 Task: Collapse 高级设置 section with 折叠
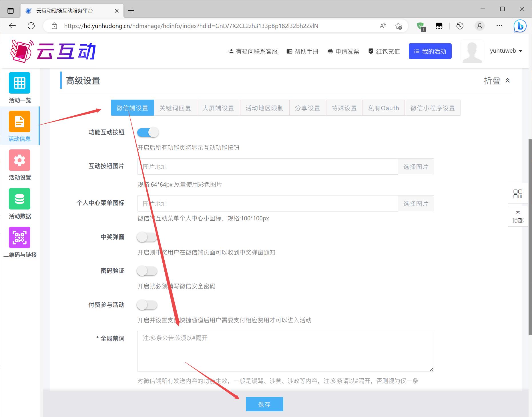497,81
